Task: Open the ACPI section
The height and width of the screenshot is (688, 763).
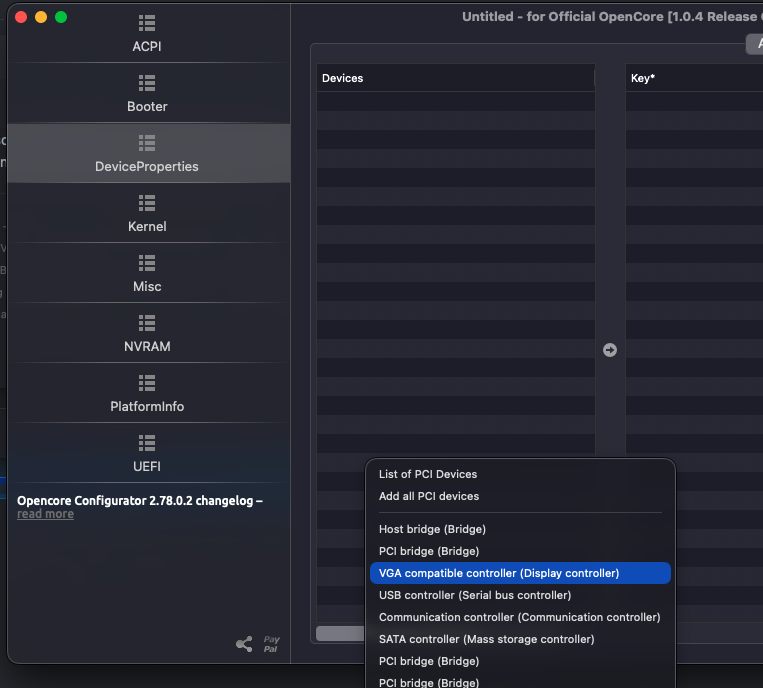Action: (x=147, y=34)
